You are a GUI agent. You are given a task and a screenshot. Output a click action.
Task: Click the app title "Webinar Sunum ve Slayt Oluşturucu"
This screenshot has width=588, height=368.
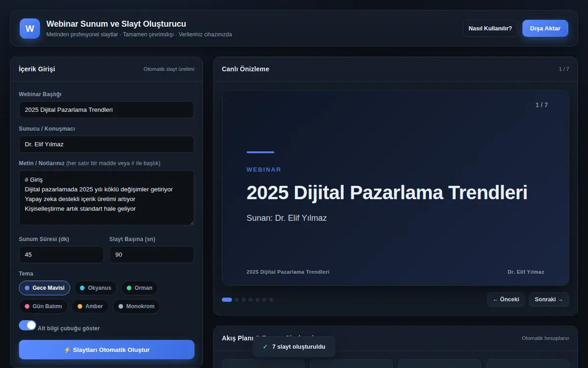[116, 24]
